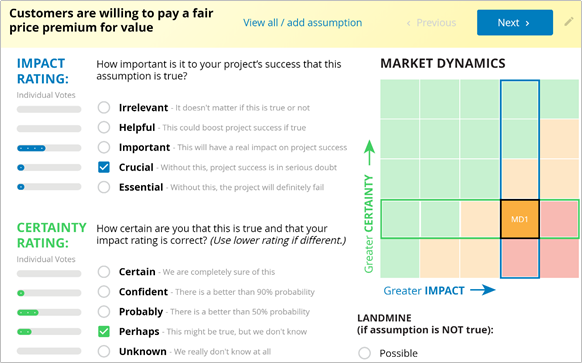Image resolution: width=582 pixels, height=363 pixels.
Task: Select Confident certainty option
Action: (x=104, y=292)
